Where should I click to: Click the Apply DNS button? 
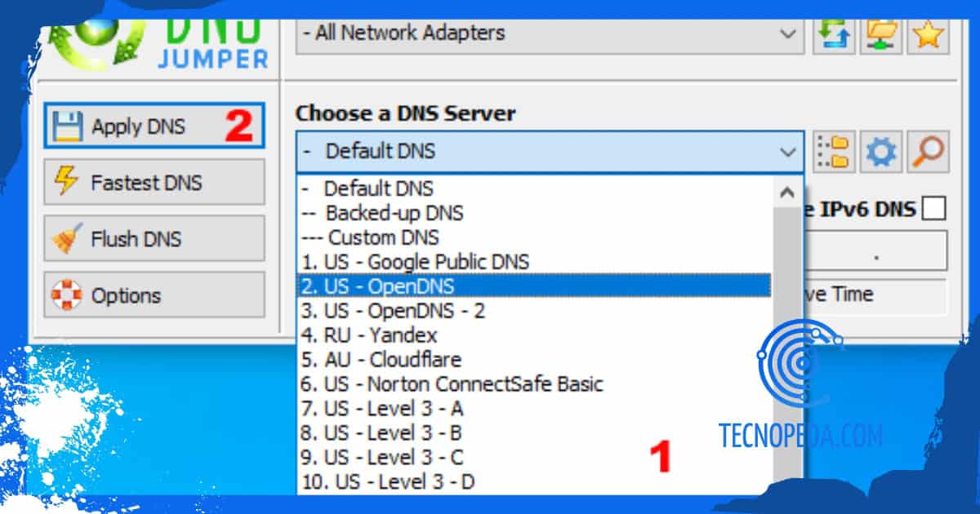pos(154,126)
